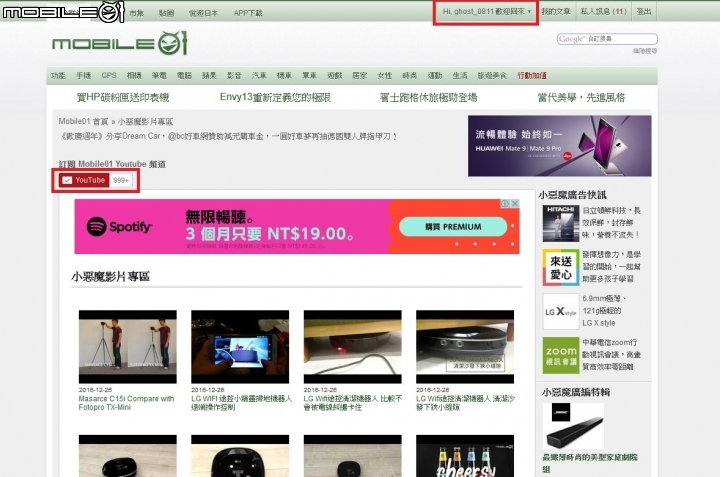Viewport: 720px width, 477px height.
Task: Select 相機 category tab
Action: click(134, 75)
